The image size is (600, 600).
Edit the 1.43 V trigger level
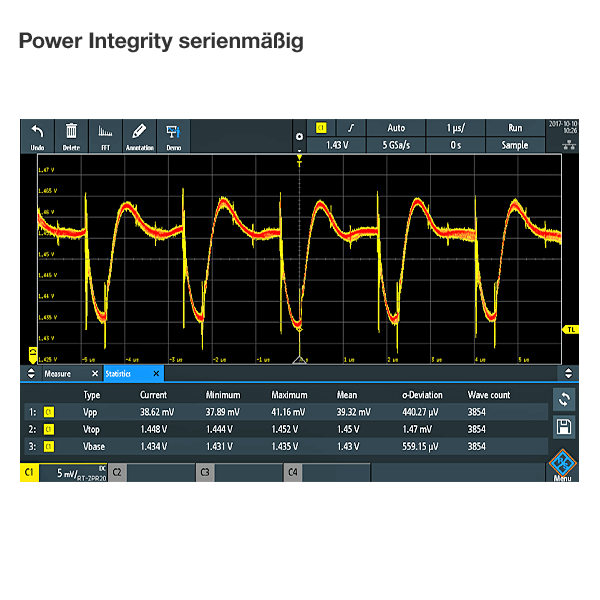click(x=337, y=145)
